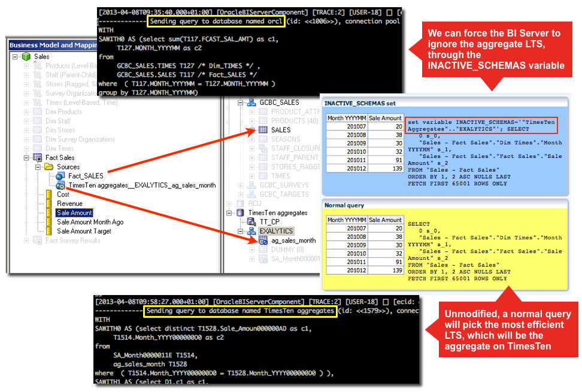Click the Cost measure ruler icon

[49, 195]
